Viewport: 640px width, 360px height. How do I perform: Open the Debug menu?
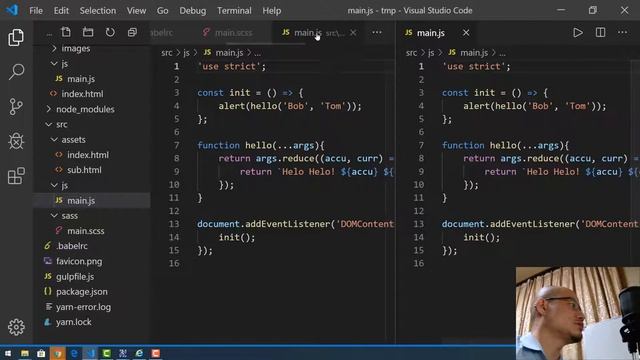click(193, 11)
